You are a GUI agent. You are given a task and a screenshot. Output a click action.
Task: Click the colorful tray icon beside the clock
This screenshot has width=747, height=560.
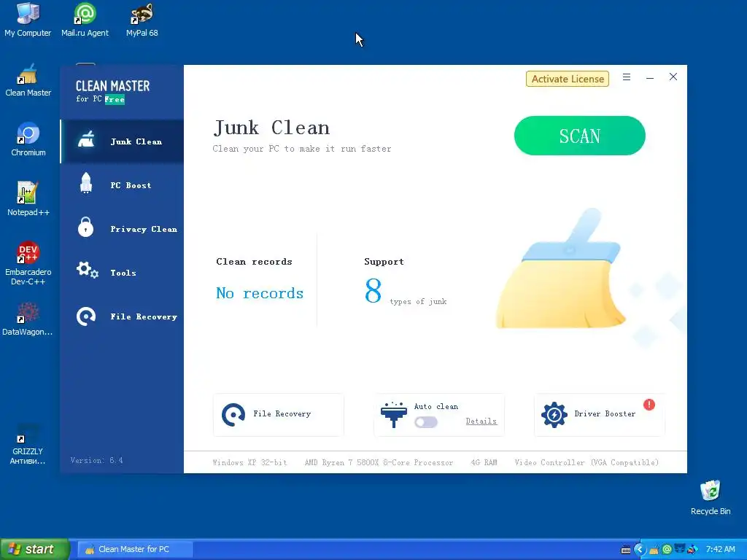tap(693, 550)
